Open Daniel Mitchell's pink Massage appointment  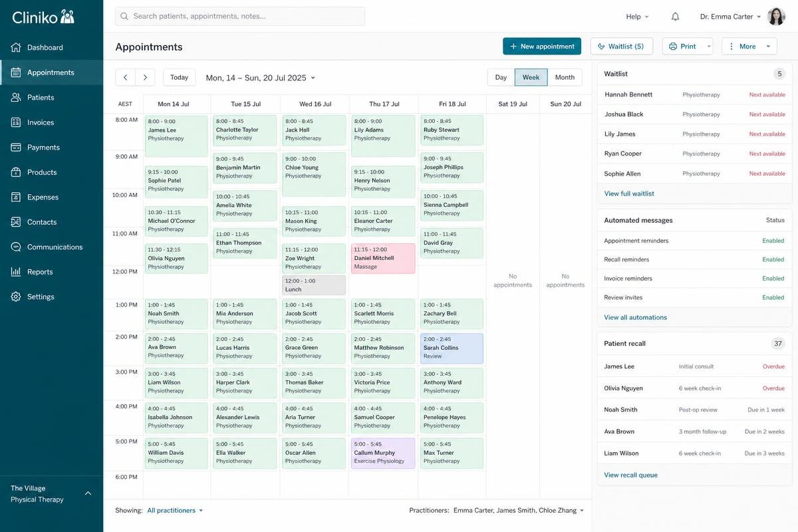tap(383, 258)
